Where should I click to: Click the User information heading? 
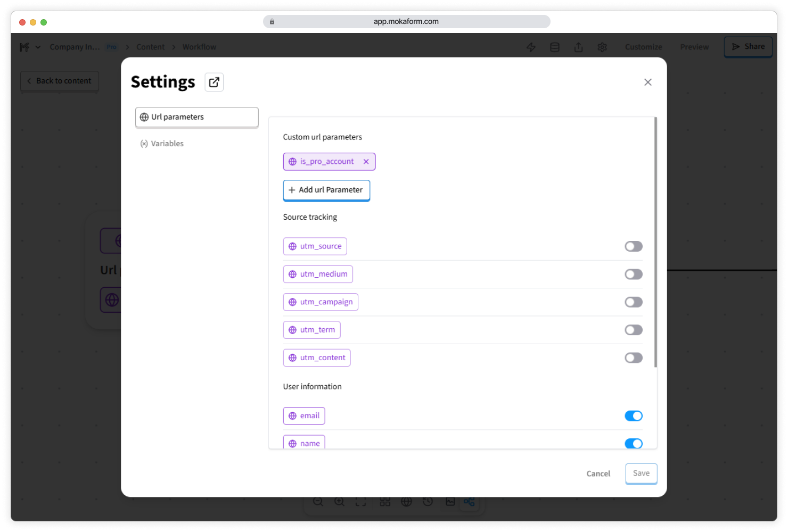(x=312, y=387)
